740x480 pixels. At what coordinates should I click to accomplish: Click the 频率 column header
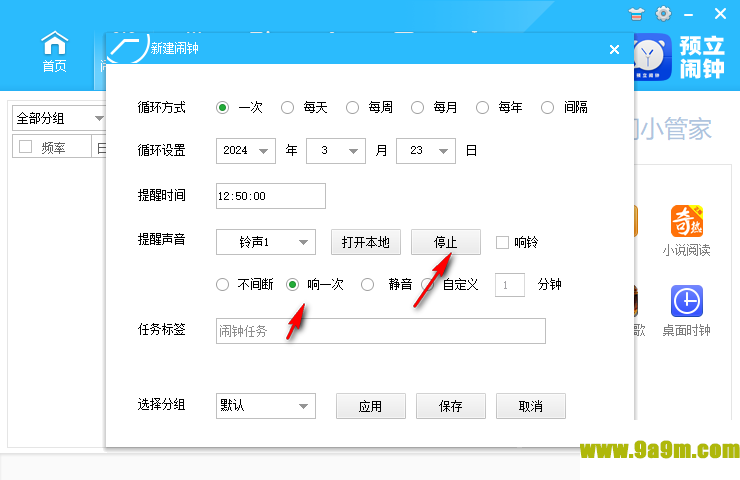tap(52, 147)
